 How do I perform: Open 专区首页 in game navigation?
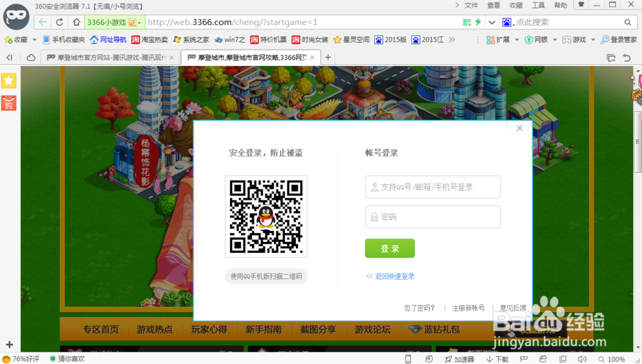click(x=101, y=329)
